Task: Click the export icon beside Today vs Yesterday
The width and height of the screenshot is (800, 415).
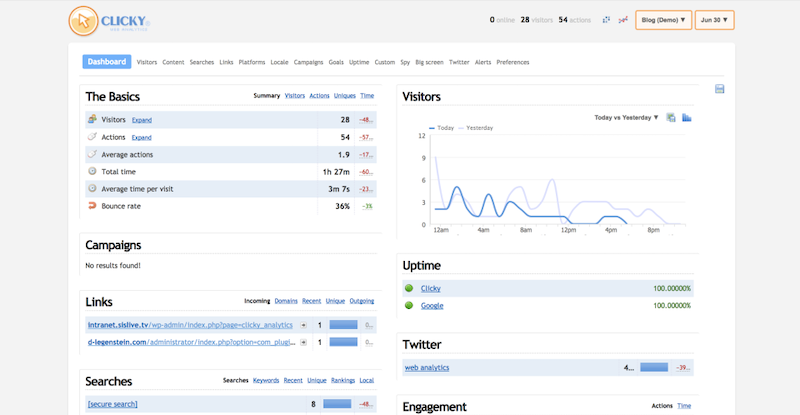Action: pos(671,117)
